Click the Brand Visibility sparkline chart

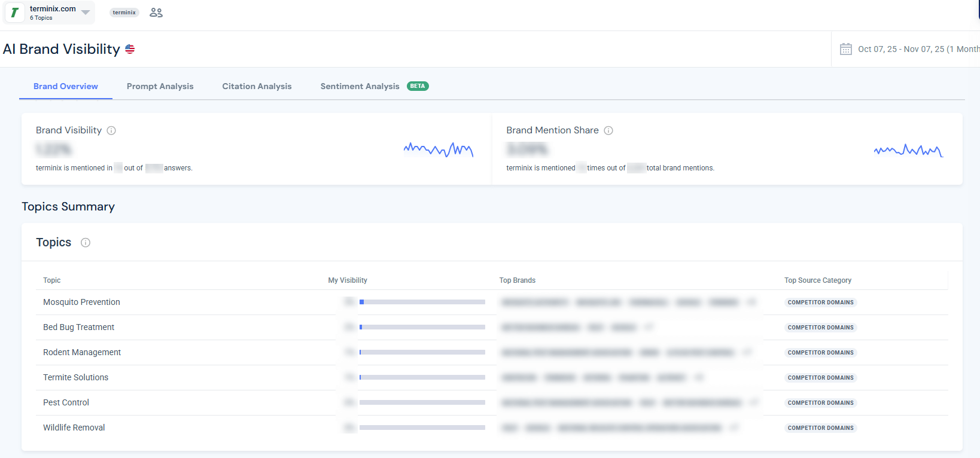click(438, 149)
